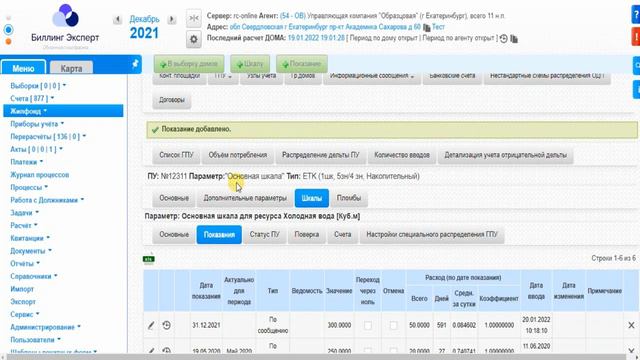Viewport: 640px width, 360px height.
Task: Click the red exclamation alert button
Action: [636, 37]
